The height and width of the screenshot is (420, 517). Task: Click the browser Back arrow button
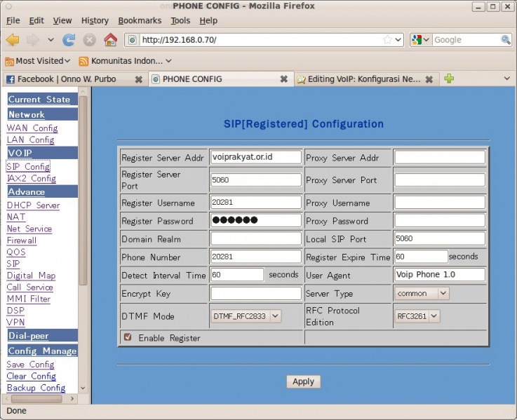(x=13, y=40)
